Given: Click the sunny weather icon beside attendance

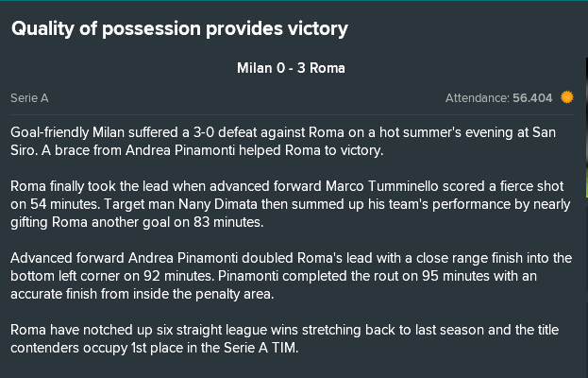Looking at the screenshot, I should coord(567,97).
